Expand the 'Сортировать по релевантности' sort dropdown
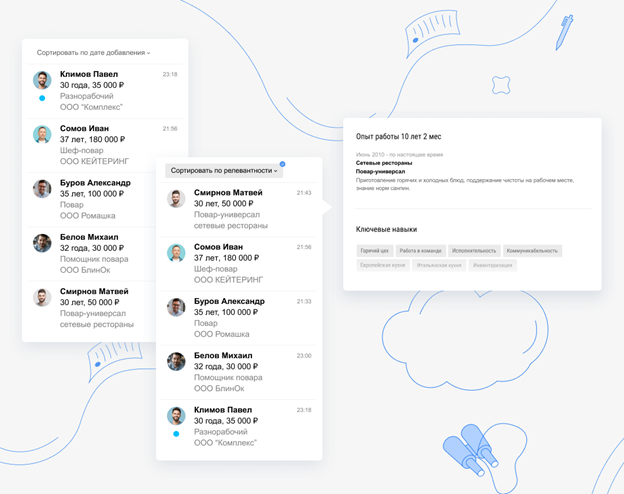 pos(224,171)
